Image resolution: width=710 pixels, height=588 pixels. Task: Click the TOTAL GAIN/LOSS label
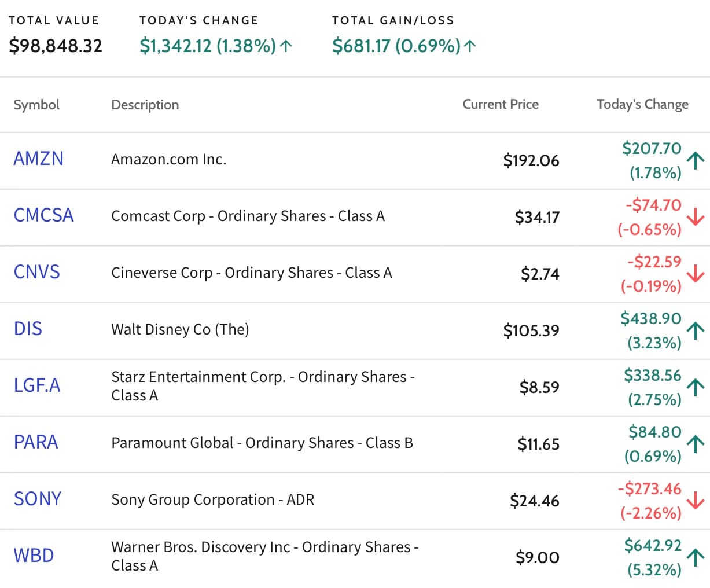[393, 20]
